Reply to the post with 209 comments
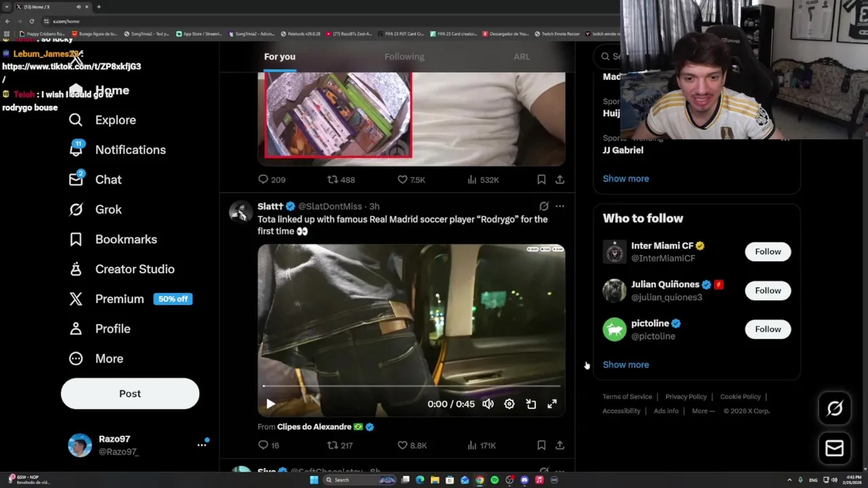Image resolution: width=868 pixels, height=488 pixels. 271,180
